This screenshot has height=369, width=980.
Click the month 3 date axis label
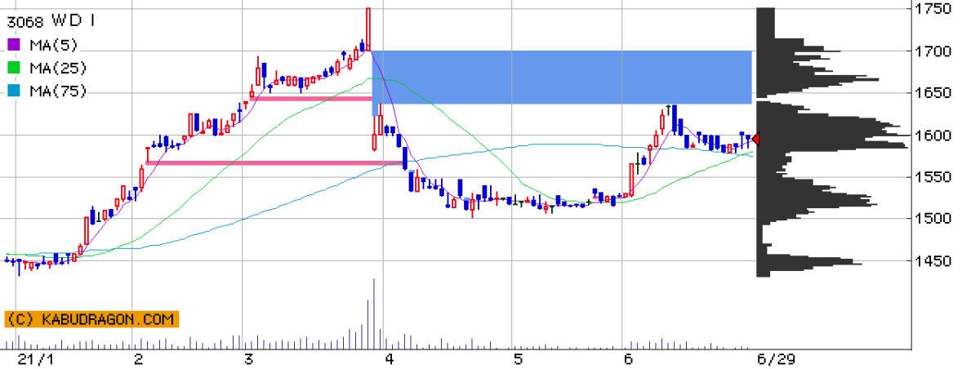248,358
